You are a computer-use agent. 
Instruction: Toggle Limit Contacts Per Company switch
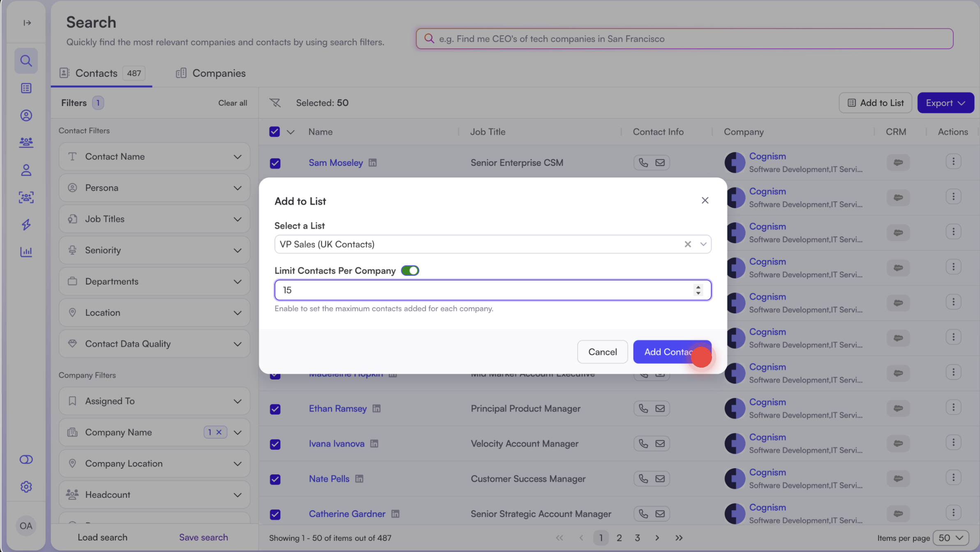[x=410, y=271]
